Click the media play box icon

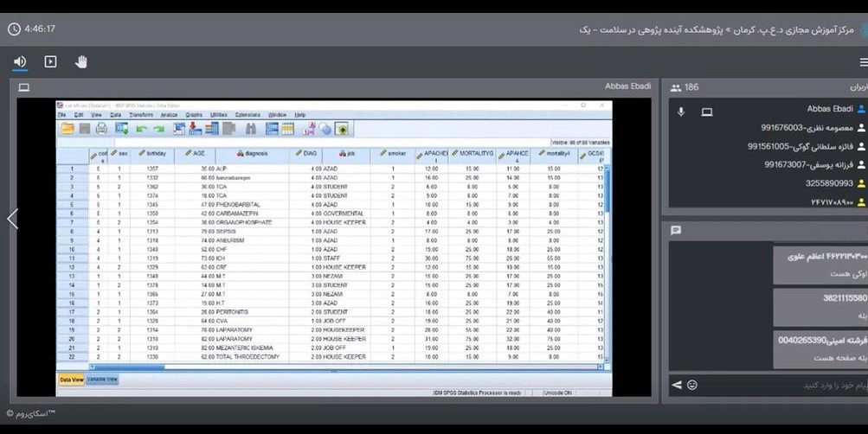50,61
